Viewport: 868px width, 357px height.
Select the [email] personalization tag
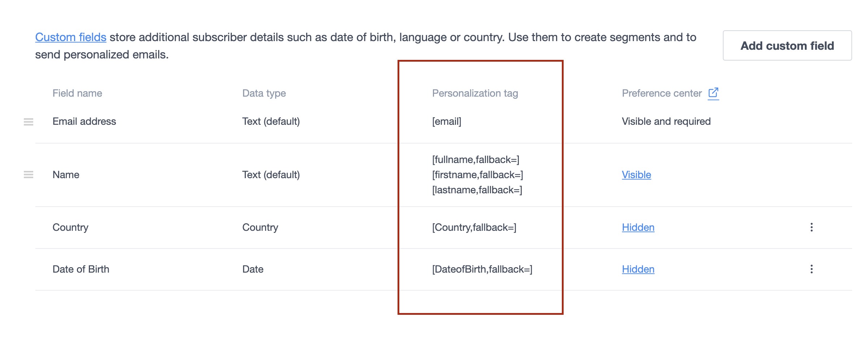[x=446, y=122]
